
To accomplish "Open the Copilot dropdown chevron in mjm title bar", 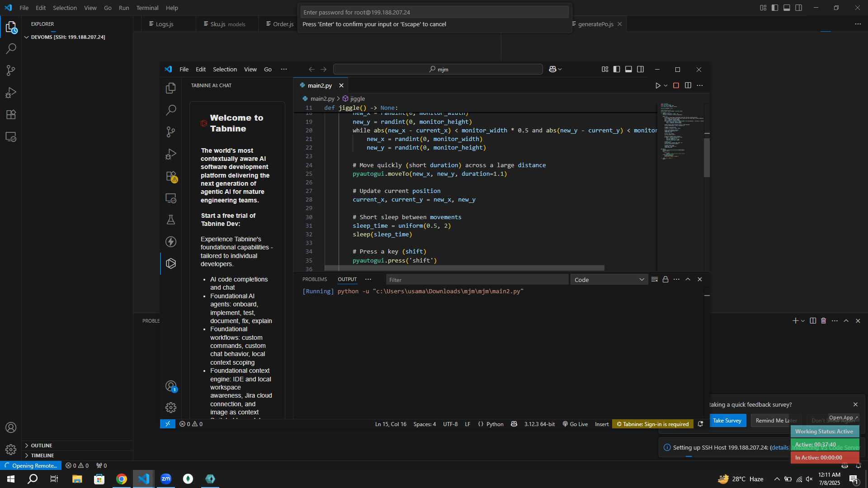I will 560,69.
